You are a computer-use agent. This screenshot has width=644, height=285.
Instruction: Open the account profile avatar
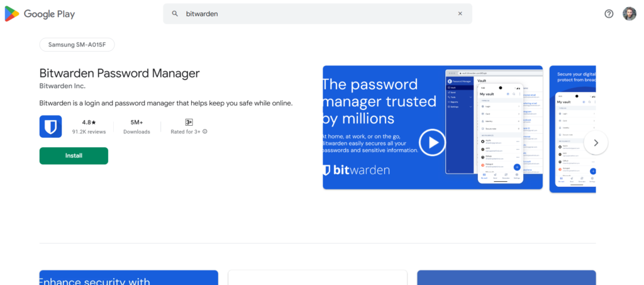click(629, 14)
